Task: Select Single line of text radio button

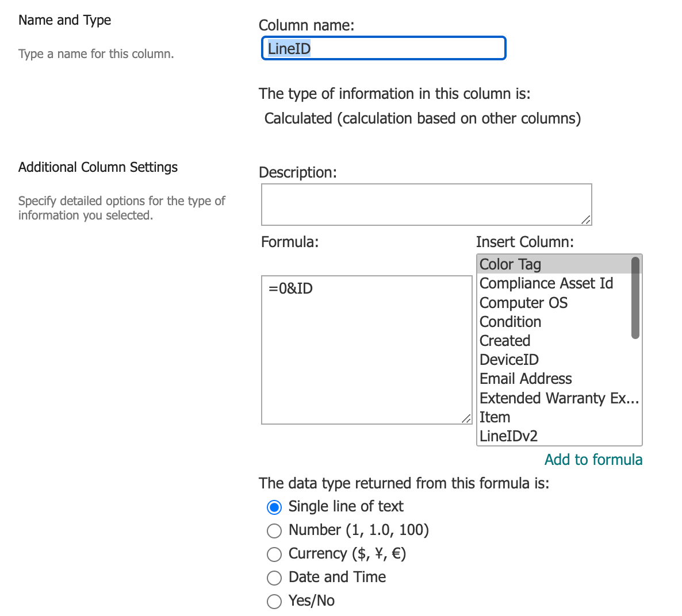Action: pos(274,507)
